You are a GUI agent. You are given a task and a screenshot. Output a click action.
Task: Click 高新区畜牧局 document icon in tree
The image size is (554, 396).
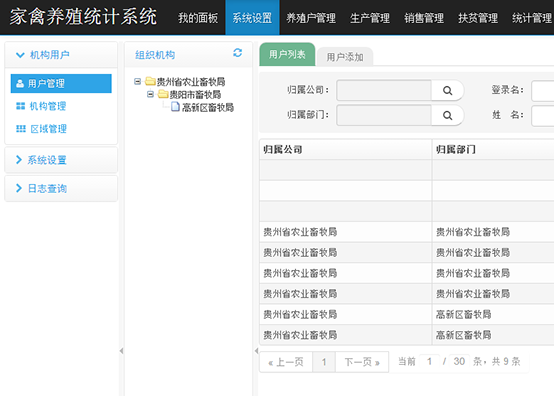click(x=176, y=107)
